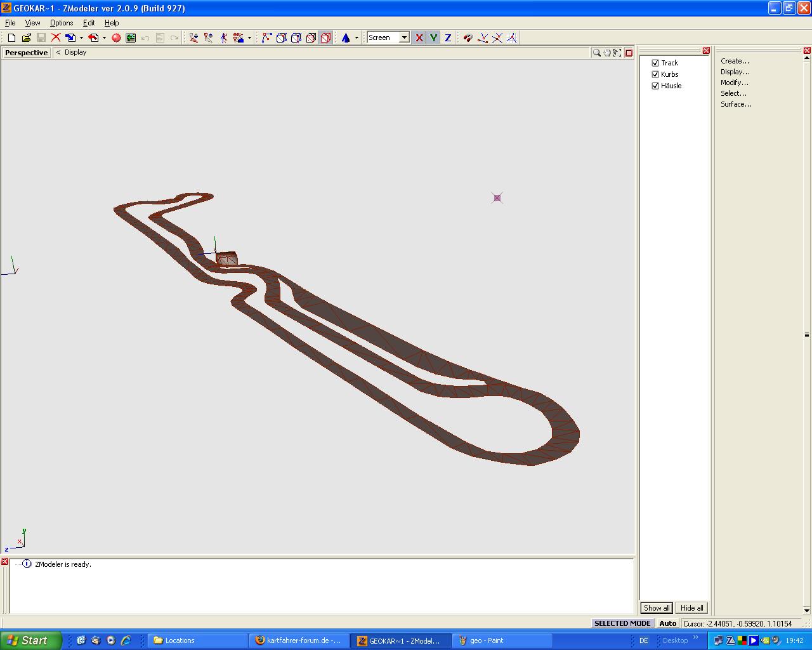Click the red sphere render icon
The image size is (812, 650).
116,38
